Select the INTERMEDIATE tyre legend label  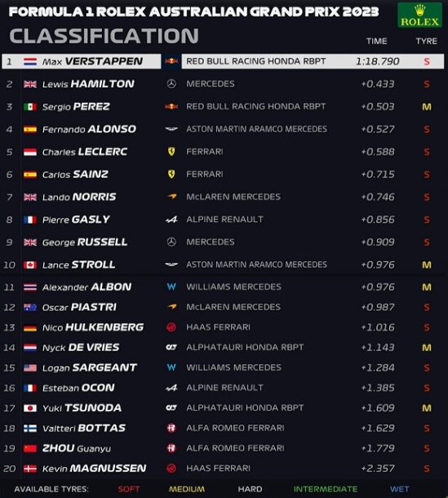(325, 489)
